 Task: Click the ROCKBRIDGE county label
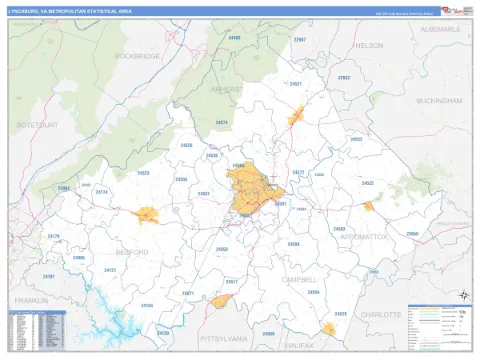137,56
